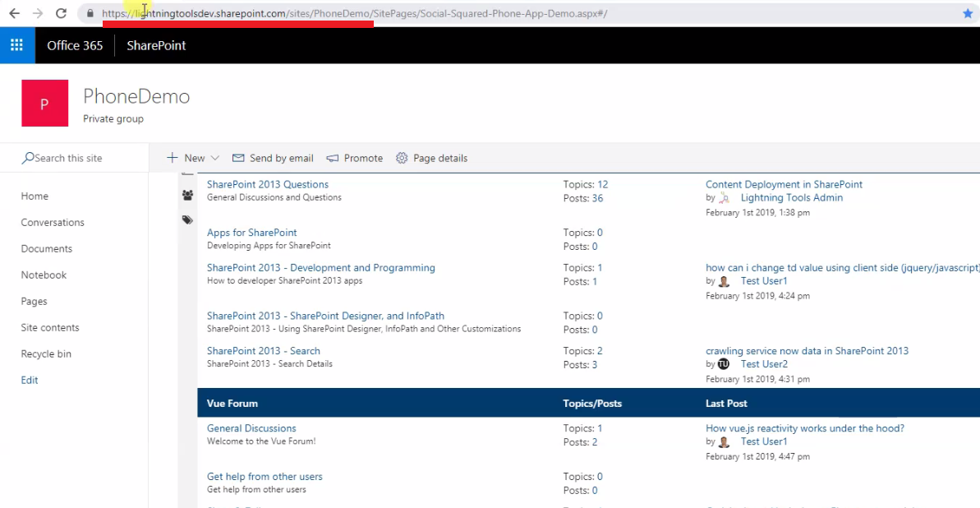Screen dimensions: 980x508
Task: Open SharePoint 2013 Questions forum
Action: coord(268,185)
